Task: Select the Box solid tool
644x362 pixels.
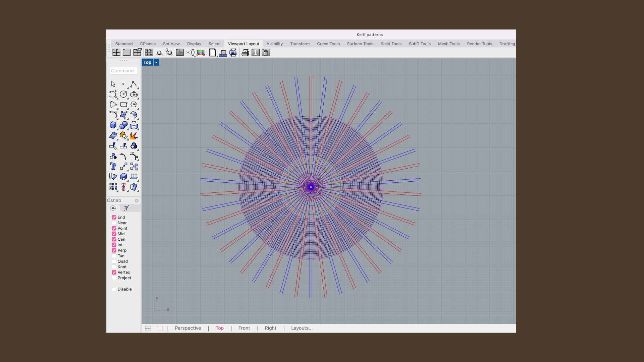Action: click(x=113, y=125)
